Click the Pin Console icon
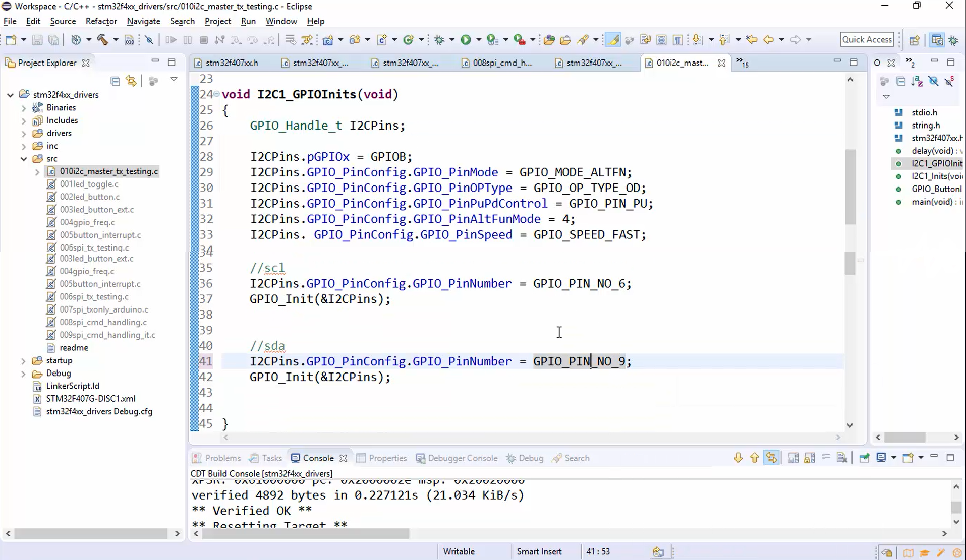This screenshot has width=966, height=560. [864, 458]
